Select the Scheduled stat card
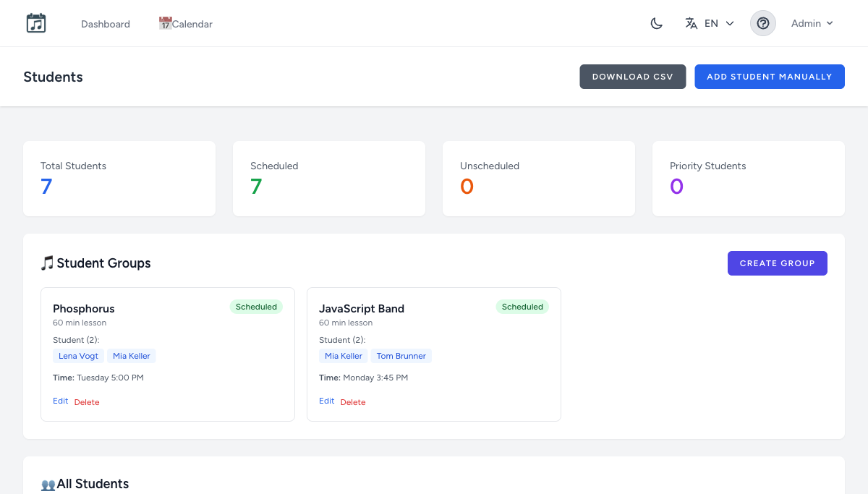Screen dimensions: 868x494 pyautogui.click(x=329, y=179)
